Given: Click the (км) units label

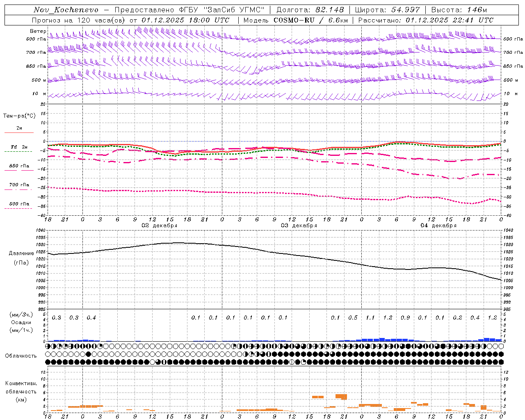Looking at the screenshot, I should coord(21,399).
